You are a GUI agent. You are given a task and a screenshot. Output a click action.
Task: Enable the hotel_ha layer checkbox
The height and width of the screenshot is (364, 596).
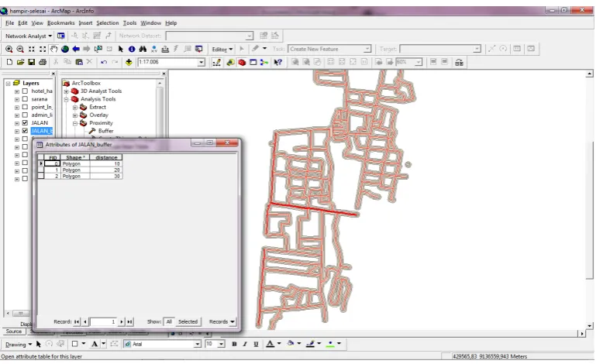tap(25, 91)
